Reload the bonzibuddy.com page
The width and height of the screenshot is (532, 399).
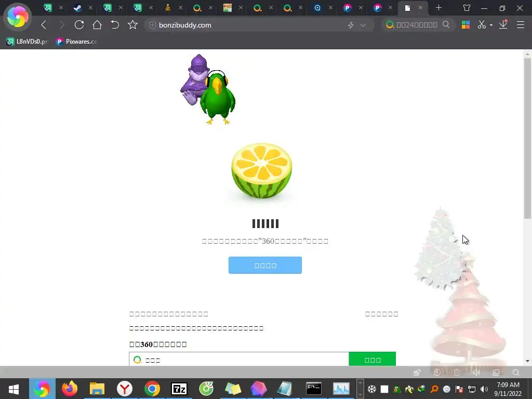coord(79,25)
